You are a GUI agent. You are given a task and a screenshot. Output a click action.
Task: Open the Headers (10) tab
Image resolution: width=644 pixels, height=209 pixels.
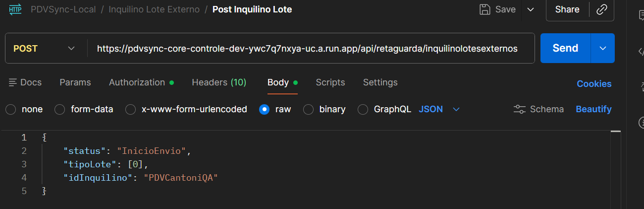coord(219,82)
